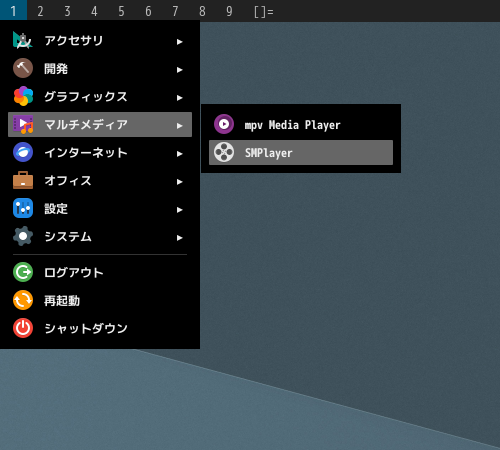Select the ログアウト option
This screenshot has width=500, height=450.
[x=100, y=272]
